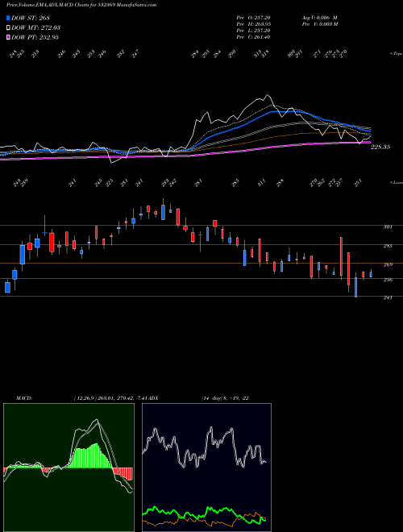Click the 'Pre O: 257.20' value
This screenshot has height=532, width=403.
coord(253,18)
